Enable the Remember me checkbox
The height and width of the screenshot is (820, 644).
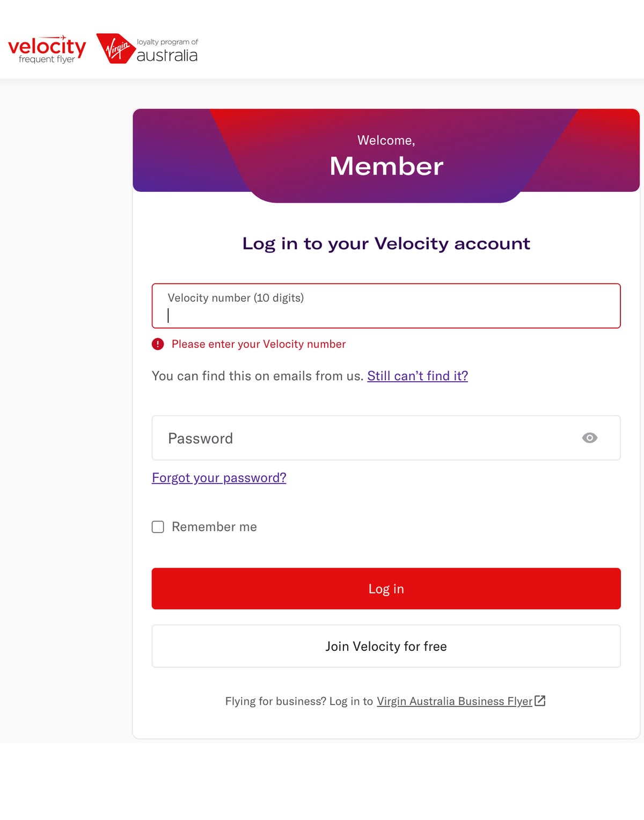158,527
